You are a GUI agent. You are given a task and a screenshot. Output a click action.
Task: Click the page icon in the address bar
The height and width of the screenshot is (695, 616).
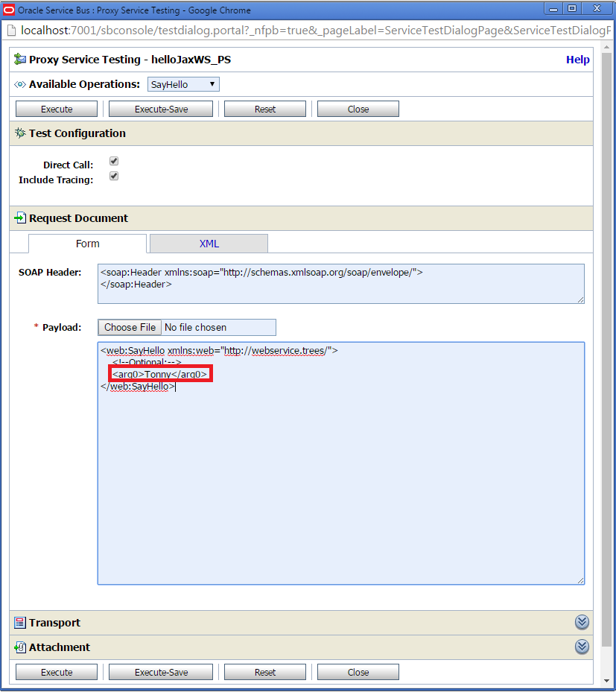pyautogui.click(x=12, y=31)
